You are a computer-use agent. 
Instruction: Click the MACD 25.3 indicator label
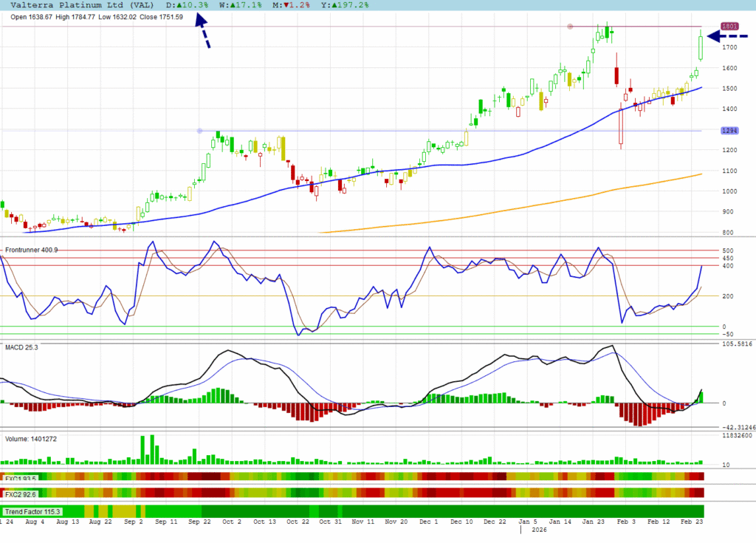pyautogui.click(x=22, y=346)
